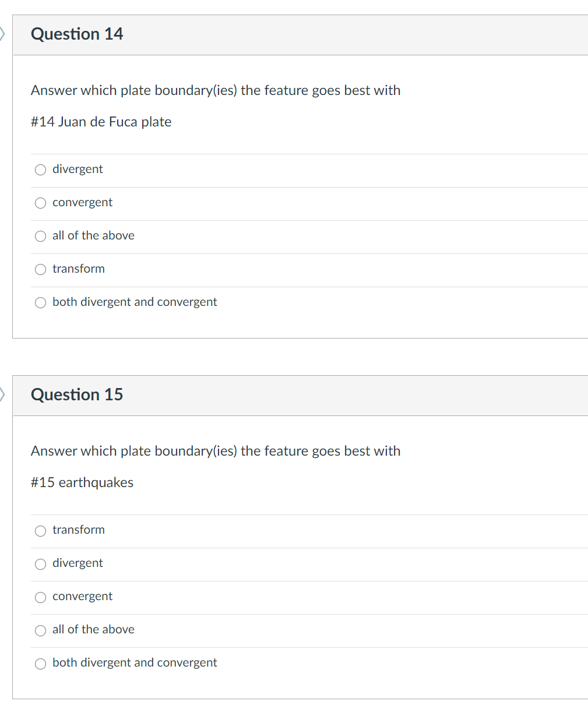Screen dimensions: 588x726
Task: Mark the 'transform' radio button in Question 14
Action: tap(40, 269)
